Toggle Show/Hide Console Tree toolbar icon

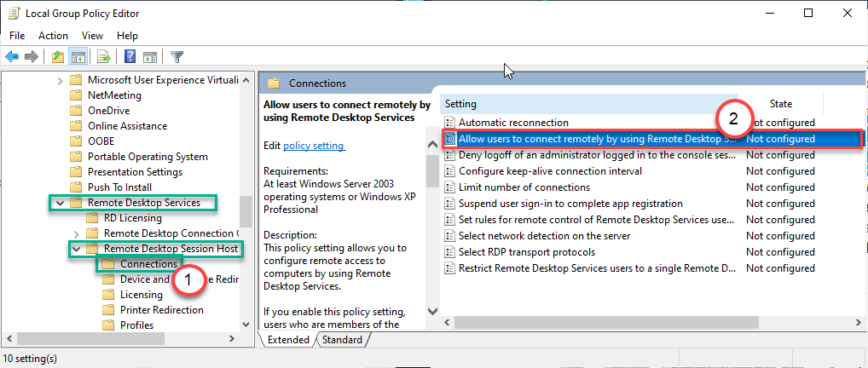[x=78, y=57]
